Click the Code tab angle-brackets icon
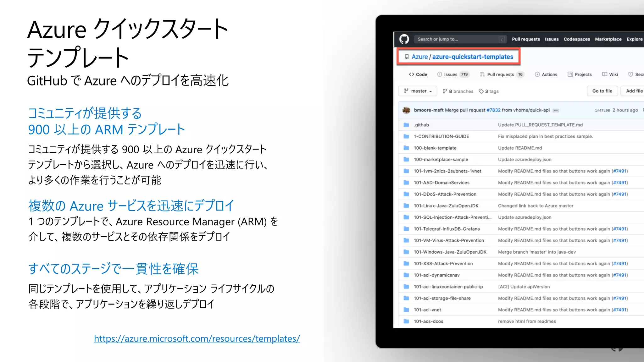Viewport: 644px width, 362px height. click(x=411, y=74)
